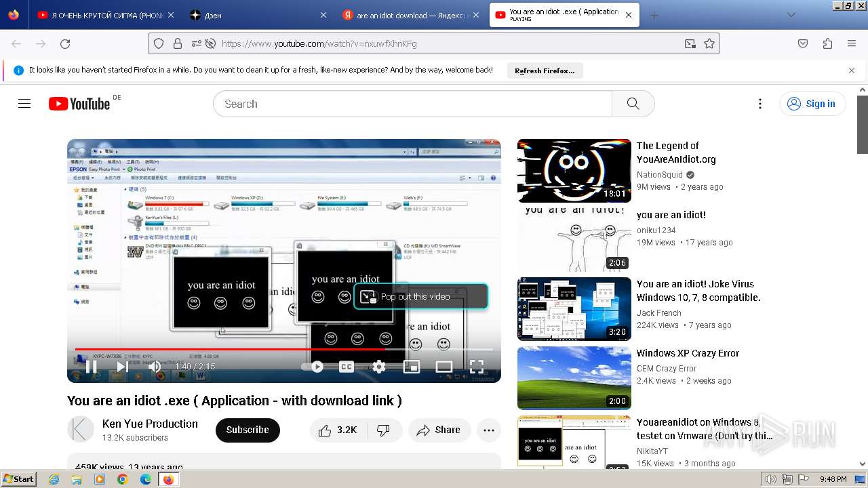Viewport: 868px width, 488px height.
Task: Open Google Chrome from the taskbar
Action: click(123, 479)
